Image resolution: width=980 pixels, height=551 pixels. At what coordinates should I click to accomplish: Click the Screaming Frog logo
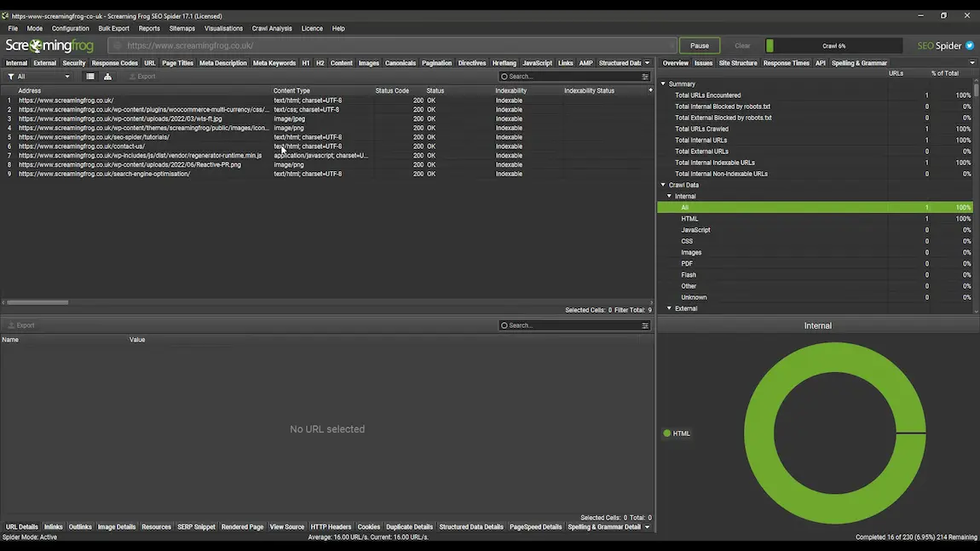pos(49,46)
